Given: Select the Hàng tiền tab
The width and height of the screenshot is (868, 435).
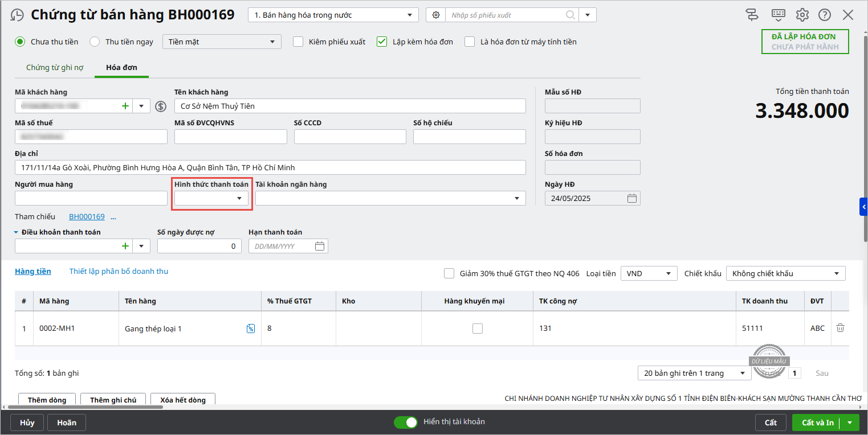Looking at the screenshot, I should tap(33, 271).
